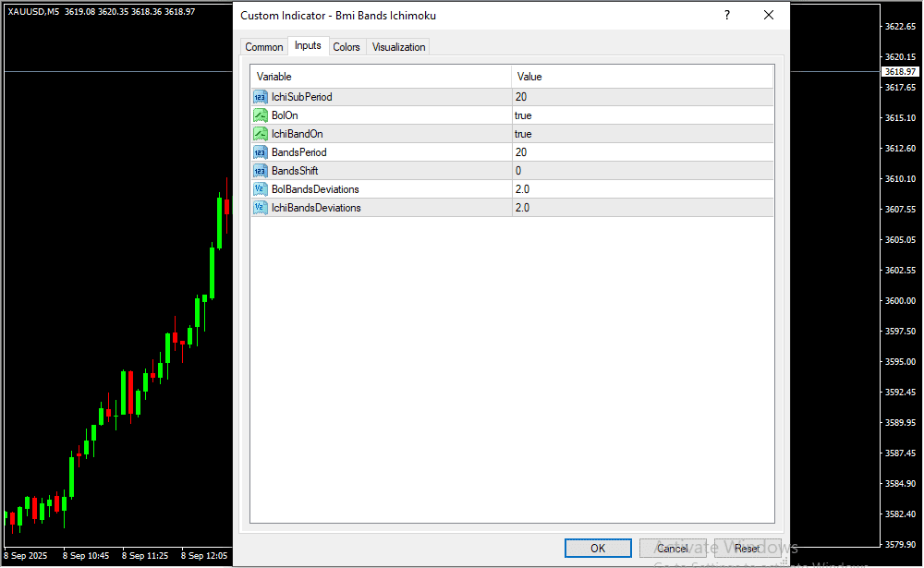The width and height of the screenshot is (924, 568).
Task: Close the Custom Indicator dialog
Action: (769, 16)
